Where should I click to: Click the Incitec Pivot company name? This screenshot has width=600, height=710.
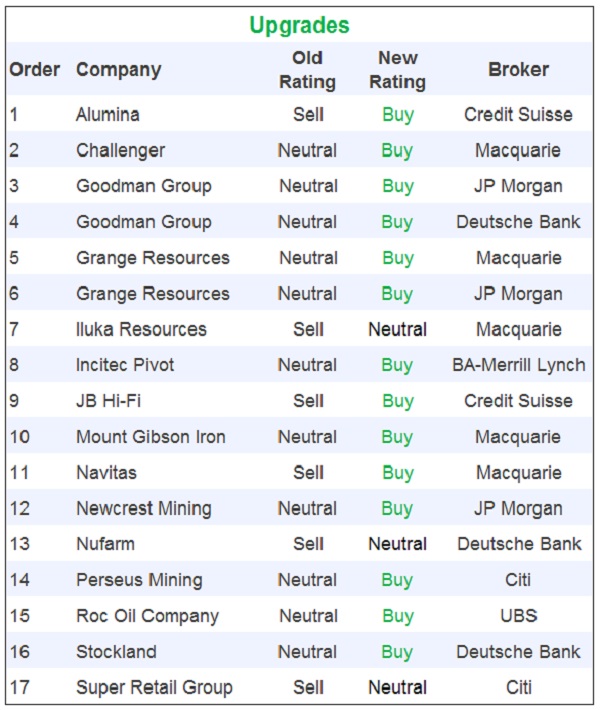coord(125,365)
